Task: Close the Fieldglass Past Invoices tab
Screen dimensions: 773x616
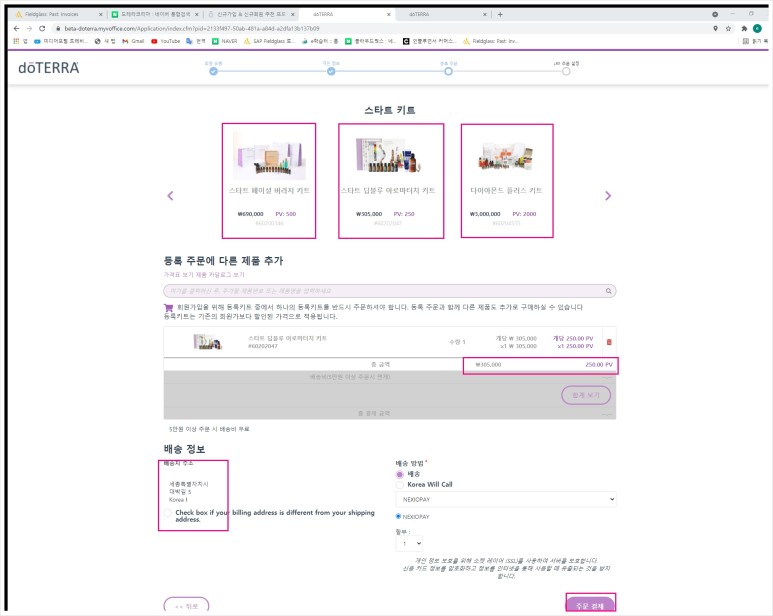Action: (101, 14)
